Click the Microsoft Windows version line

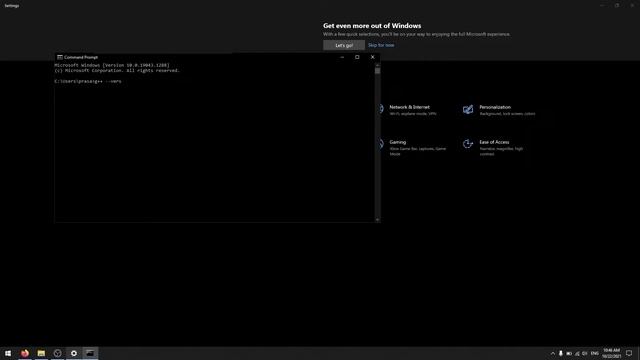[x=112, y=65]
